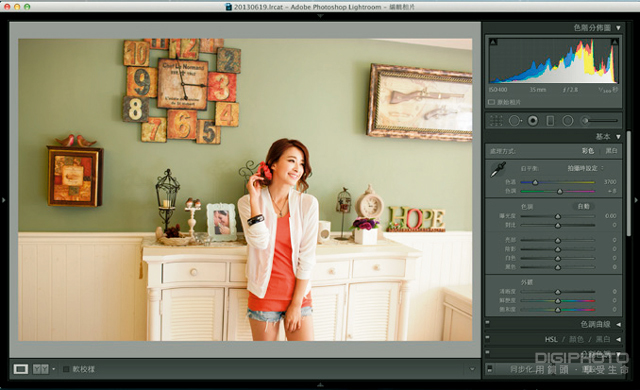Toggle the 原始相片 checkbox
The image size is (640, 390).
pos(491,102)
